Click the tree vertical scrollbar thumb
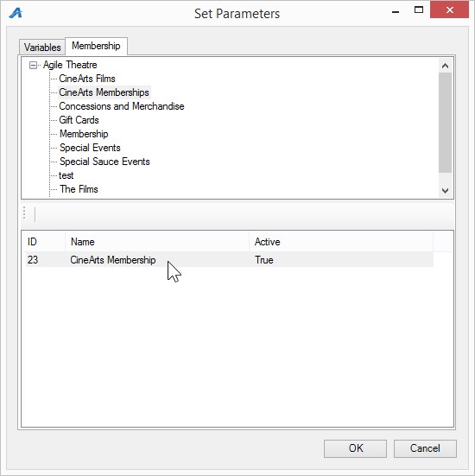This screenshot has width=475, height=476. (446, 123)
